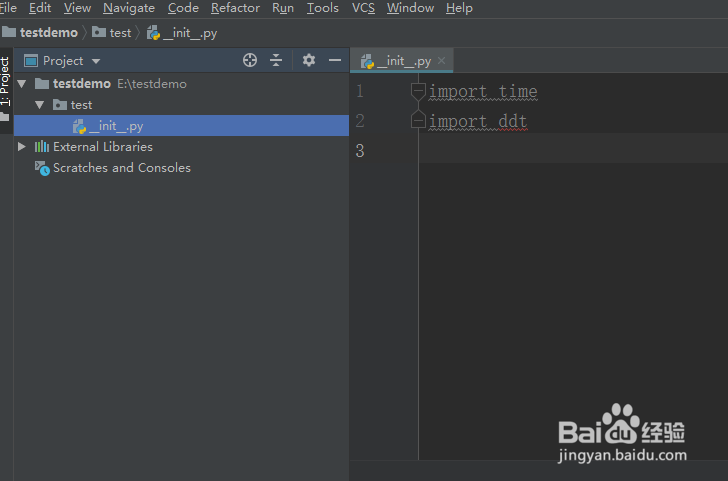Click the Scratches and Consoles icon
The height and width of the screenshot is (481, 728).
(42, 169)
